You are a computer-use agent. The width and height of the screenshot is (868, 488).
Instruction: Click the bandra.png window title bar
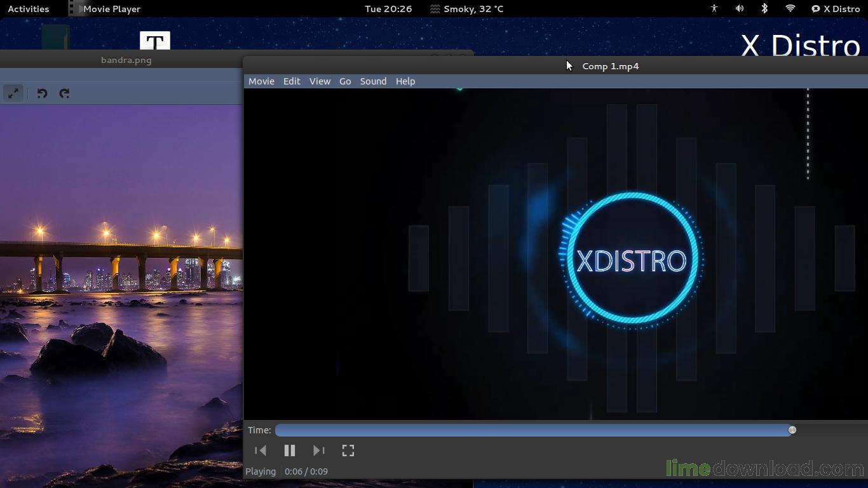coord(126,60)
